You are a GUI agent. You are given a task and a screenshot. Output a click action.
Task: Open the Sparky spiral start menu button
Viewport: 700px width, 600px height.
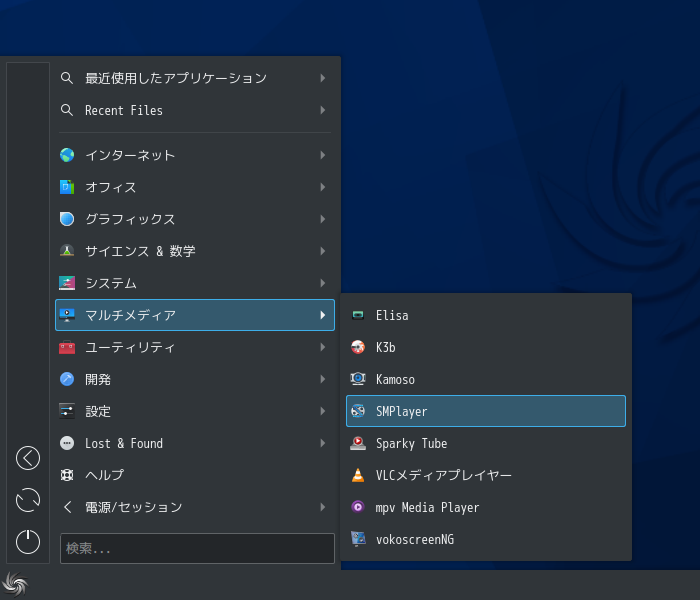click(15, 585)
